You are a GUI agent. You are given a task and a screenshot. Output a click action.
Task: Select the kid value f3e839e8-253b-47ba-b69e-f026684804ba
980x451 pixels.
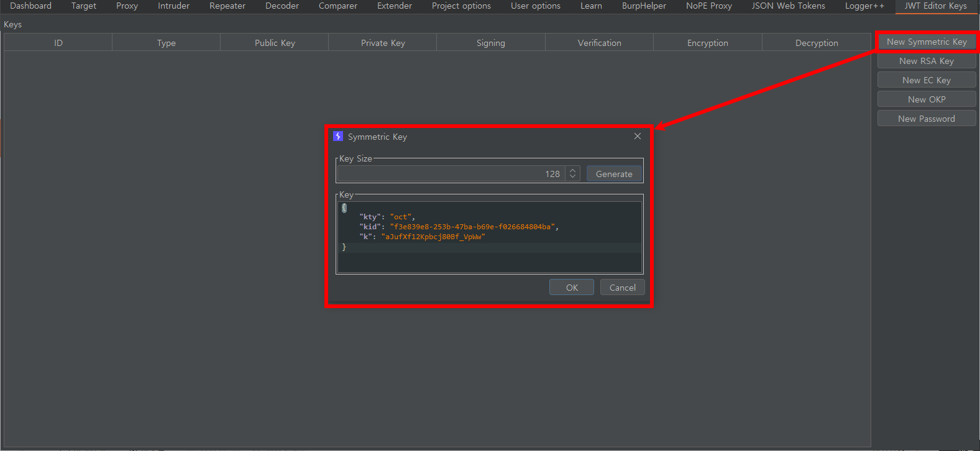click(x=472, y=227)
